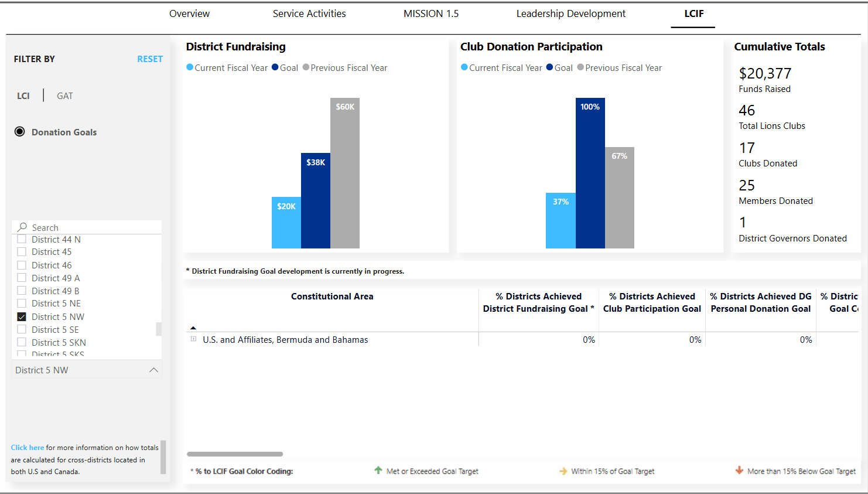Image resolution: width=868 pixels, height=494 pixels.
Task: Go to the MISSION 1.5 tab
Action: pyautogui.click(x=431, y=13)
